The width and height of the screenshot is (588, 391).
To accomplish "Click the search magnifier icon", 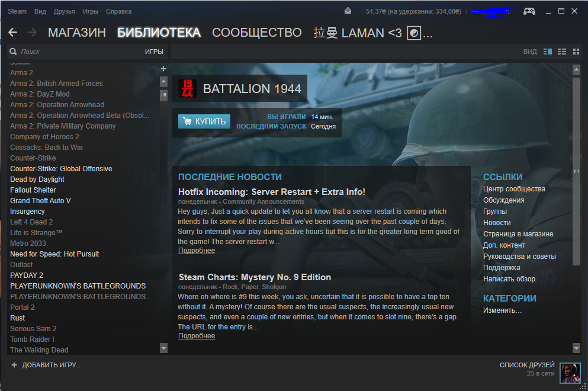I will (x=13, y=52).
